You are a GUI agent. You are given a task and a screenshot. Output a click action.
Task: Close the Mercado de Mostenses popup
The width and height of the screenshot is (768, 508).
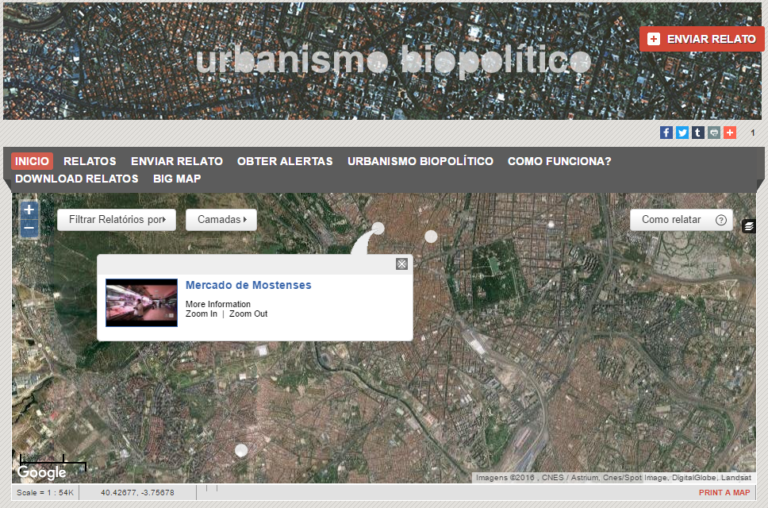click(402, 264)
